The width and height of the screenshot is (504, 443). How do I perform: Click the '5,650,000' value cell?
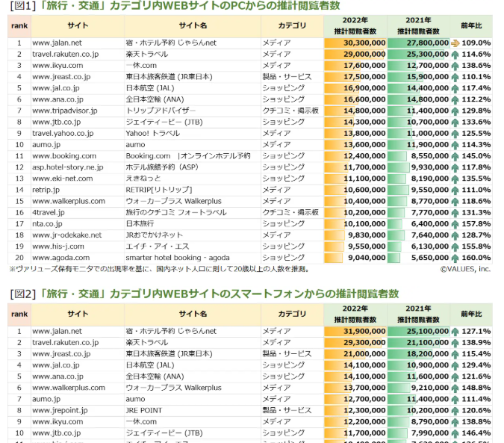(x=418, y=258)
